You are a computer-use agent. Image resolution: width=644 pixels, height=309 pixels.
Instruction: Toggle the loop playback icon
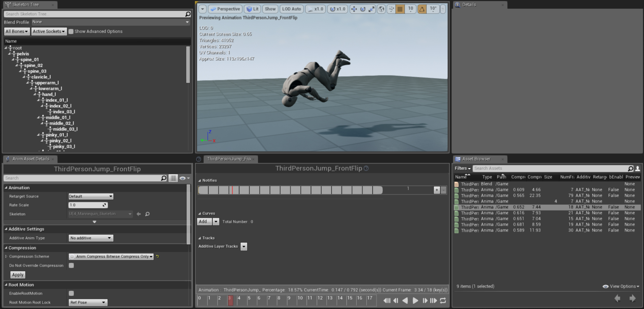[x=443, y=301]
